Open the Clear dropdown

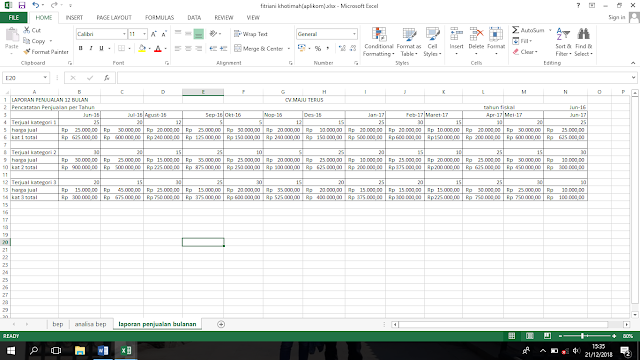click(525, 52)
